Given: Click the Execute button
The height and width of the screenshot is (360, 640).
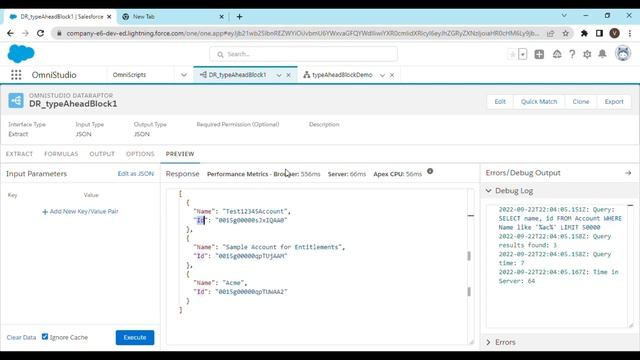Looking at the screenshot, I should pos(135,338).
